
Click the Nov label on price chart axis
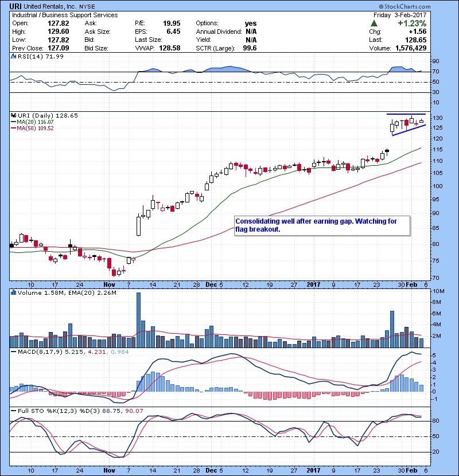pos(109,285)
